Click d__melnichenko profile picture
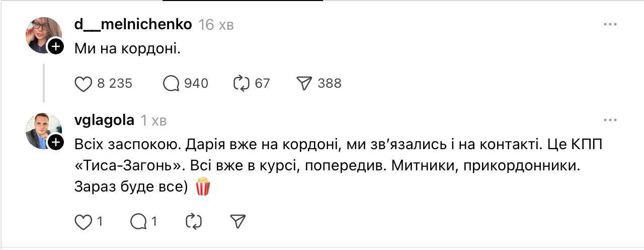The image size is (644, 250). [42, 33]
